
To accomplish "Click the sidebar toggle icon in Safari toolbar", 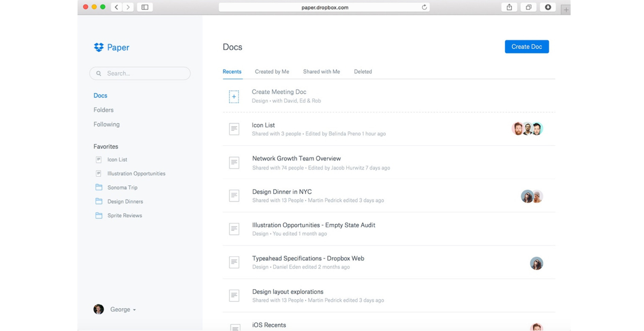I will (x=145, y=7).
